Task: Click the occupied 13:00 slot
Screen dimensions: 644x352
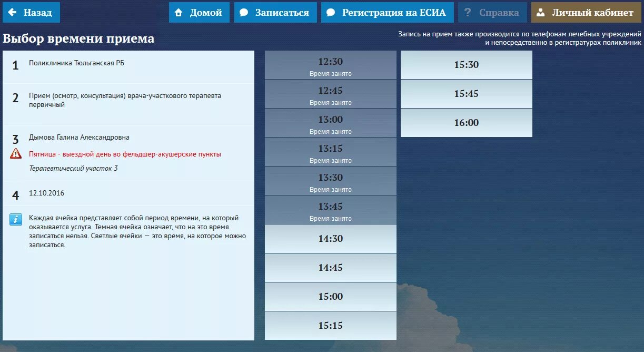Action: pos(331,123)
